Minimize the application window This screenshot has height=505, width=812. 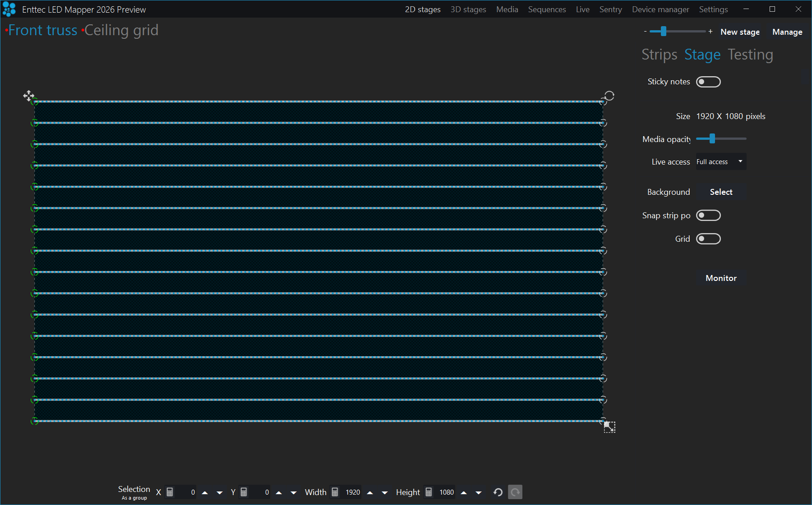point(746,9)
